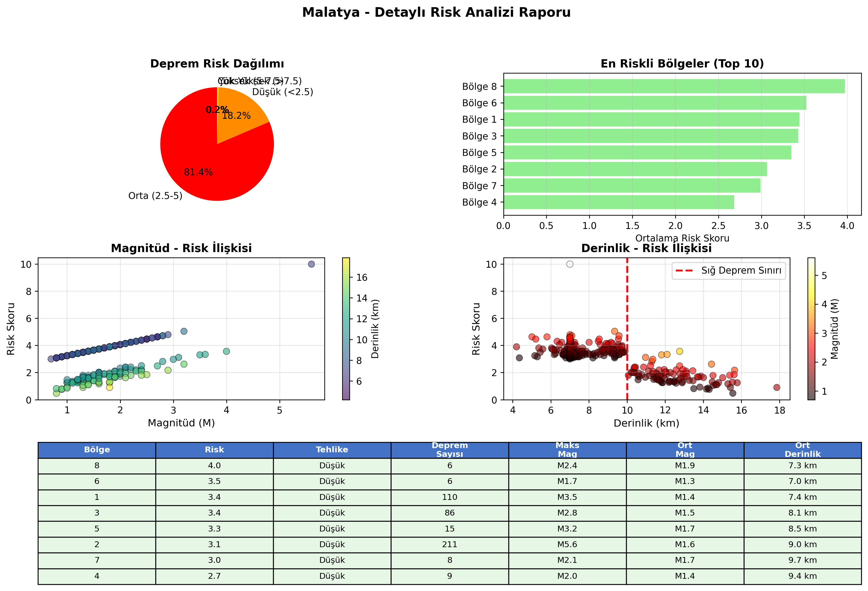Select the '86' earthquake count cell
The image size is (868, 591).
pyautogui.click(x=450, y=513)
